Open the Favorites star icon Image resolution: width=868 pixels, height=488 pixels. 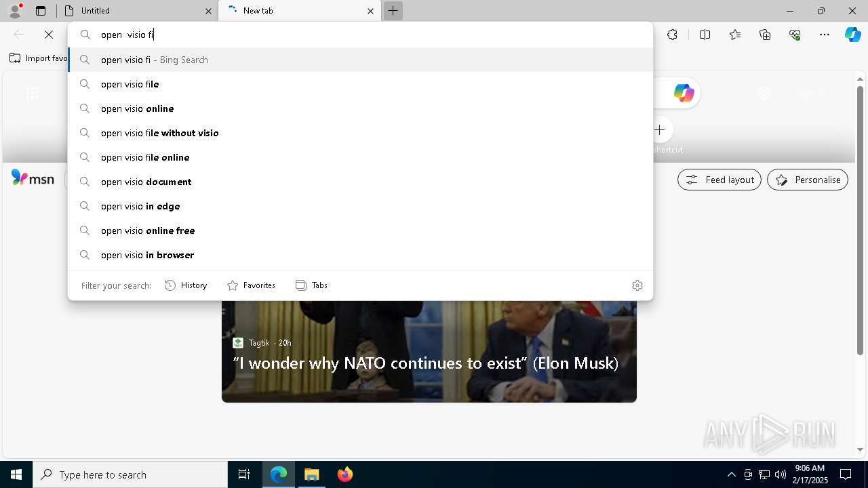pyautogui.click(x=735, y=35)
